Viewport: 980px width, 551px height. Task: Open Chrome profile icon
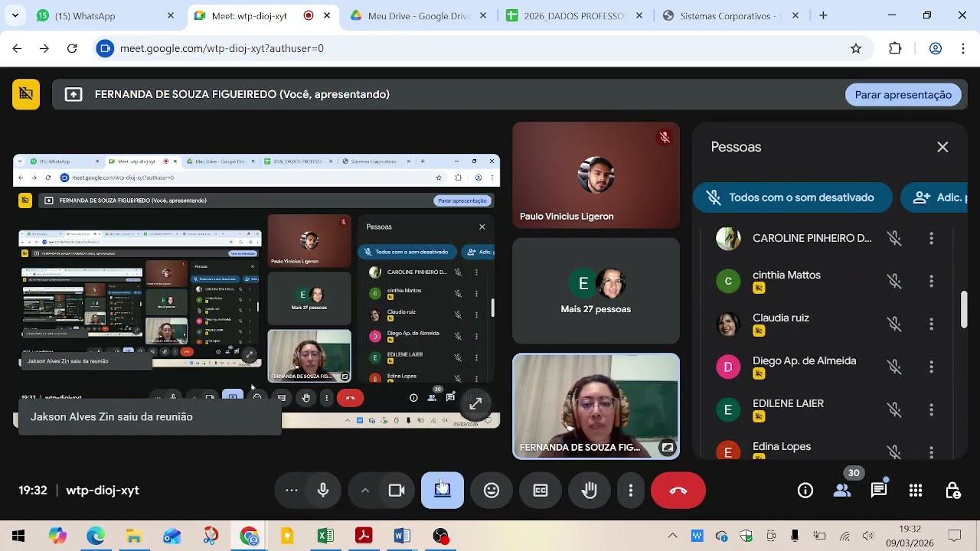[x=935, y=48]
